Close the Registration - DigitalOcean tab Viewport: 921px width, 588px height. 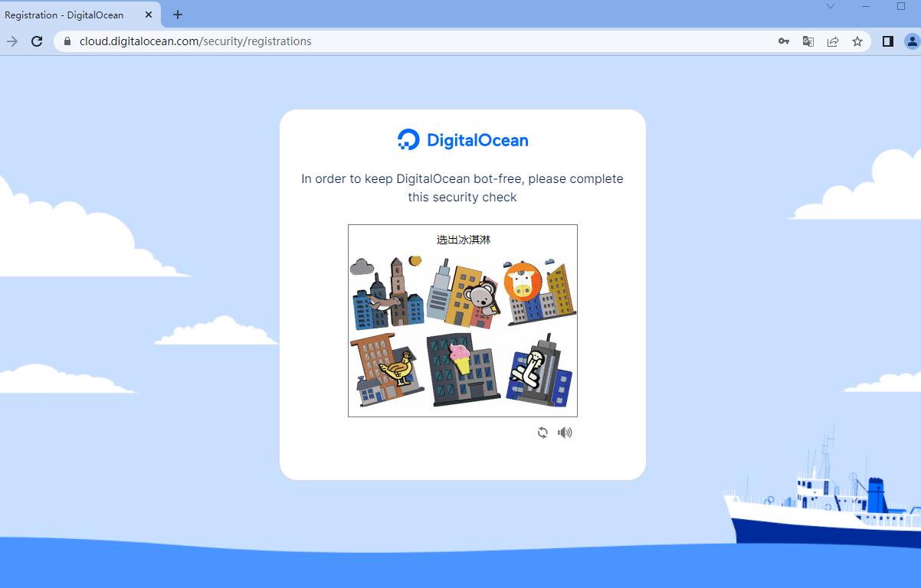pyautogui.click(x=149, y=15)
